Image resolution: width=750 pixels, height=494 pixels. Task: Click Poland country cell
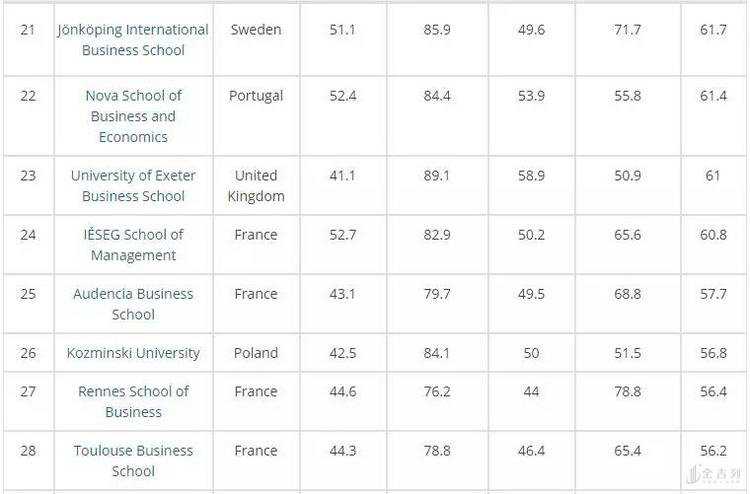pos(256,353)
